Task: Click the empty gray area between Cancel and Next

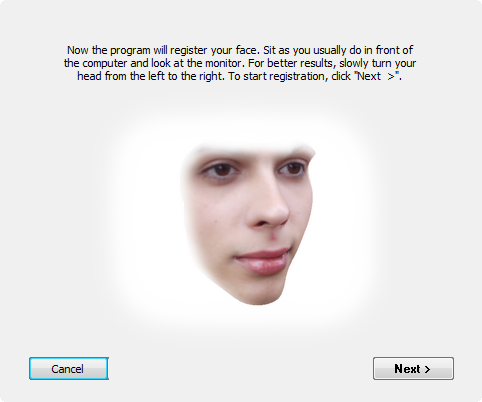Action: coord(240,368)
